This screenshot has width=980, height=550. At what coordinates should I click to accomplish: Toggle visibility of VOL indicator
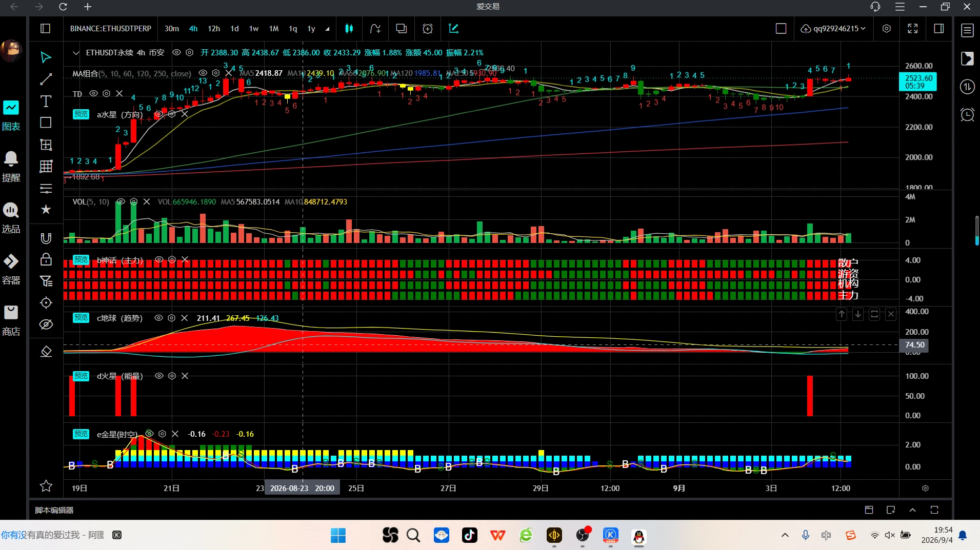point(121,201)
